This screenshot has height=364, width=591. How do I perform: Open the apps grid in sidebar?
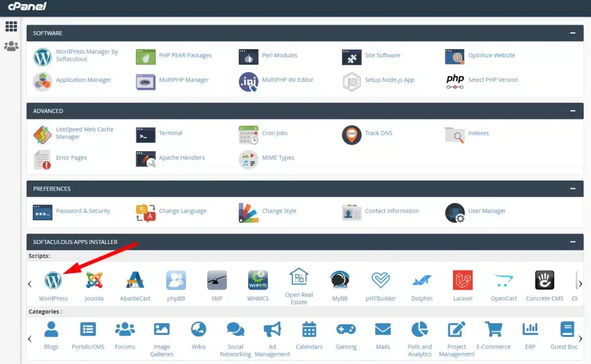click(11, 27)
